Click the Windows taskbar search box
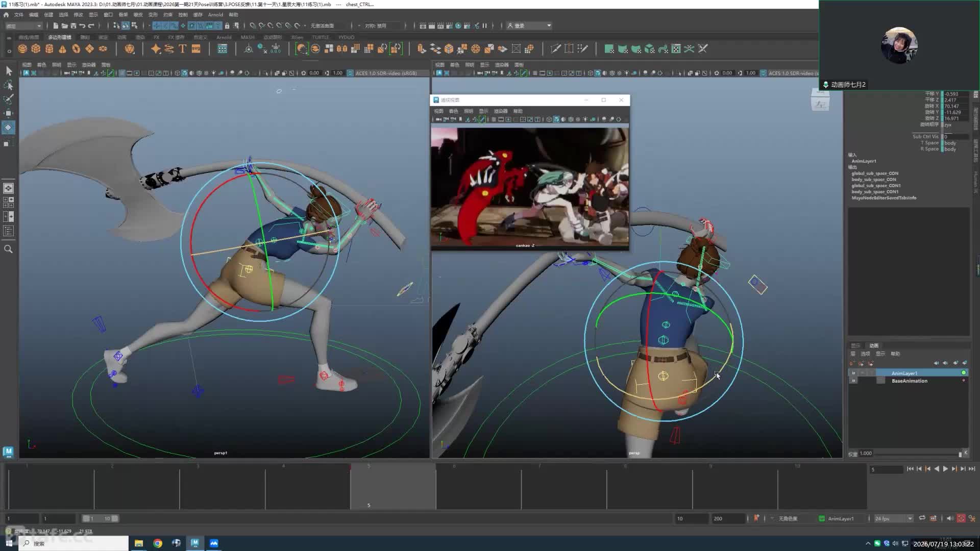This screenshot has height=551, width=980. tap(74, 543)
